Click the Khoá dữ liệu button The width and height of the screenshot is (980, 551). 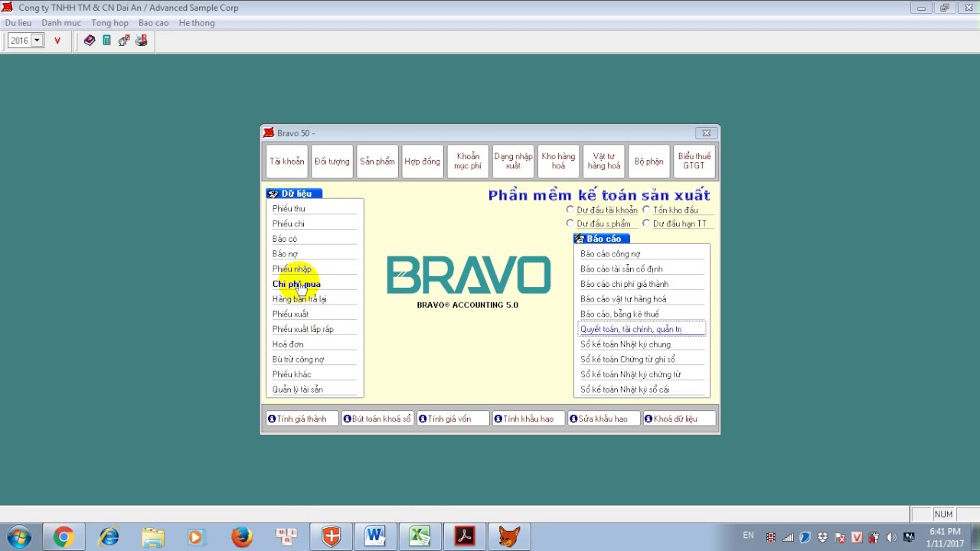(679, 419)
